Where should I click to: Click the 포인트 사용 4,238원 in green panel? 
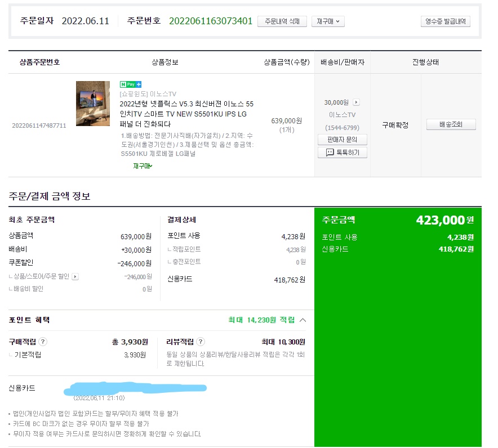click(460, 237)
